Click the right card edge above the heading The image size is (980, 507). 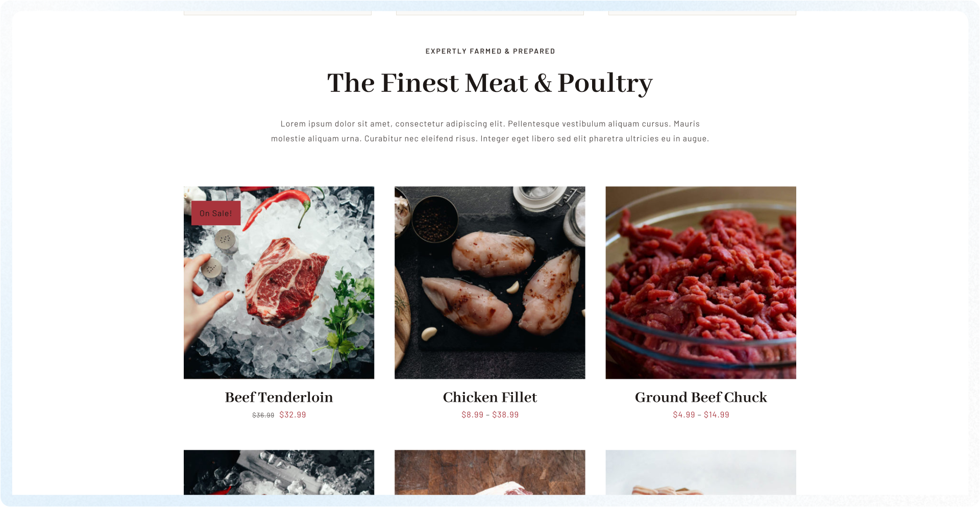pyautogui.click(x=702, y=13)
